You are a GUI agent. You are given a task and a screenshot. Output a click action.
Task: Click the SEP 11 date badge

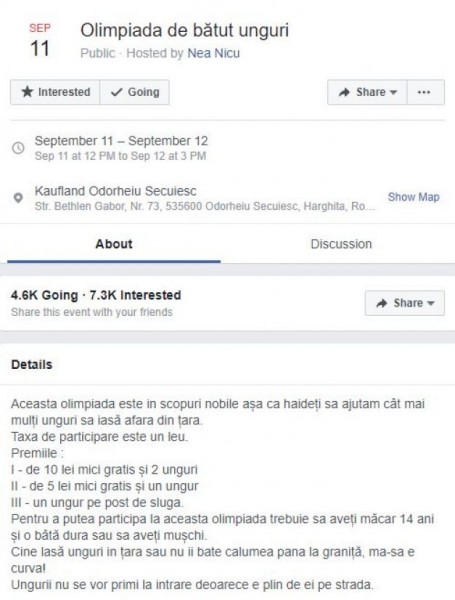click(x=40, y=40)
